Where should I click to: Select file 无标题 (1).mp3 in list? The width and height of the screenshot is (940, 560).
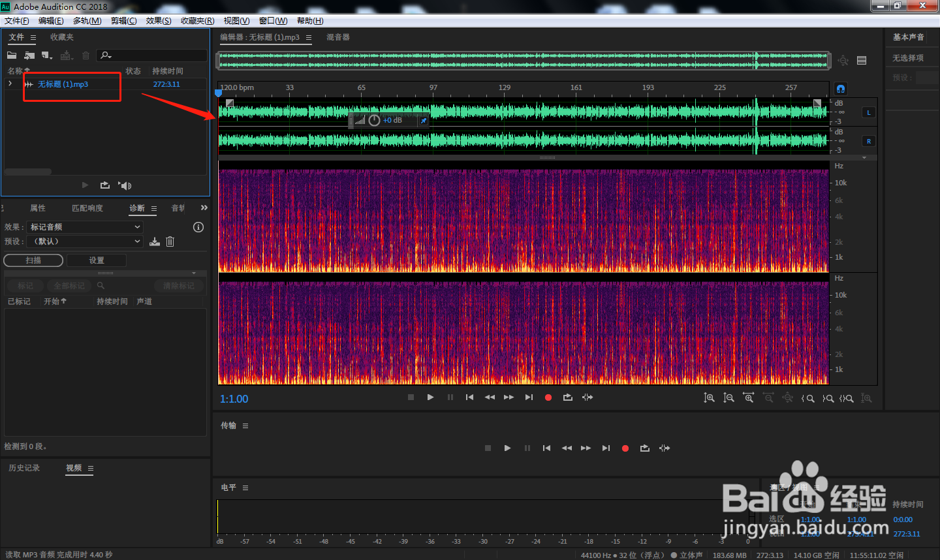[x=63, y=84]
